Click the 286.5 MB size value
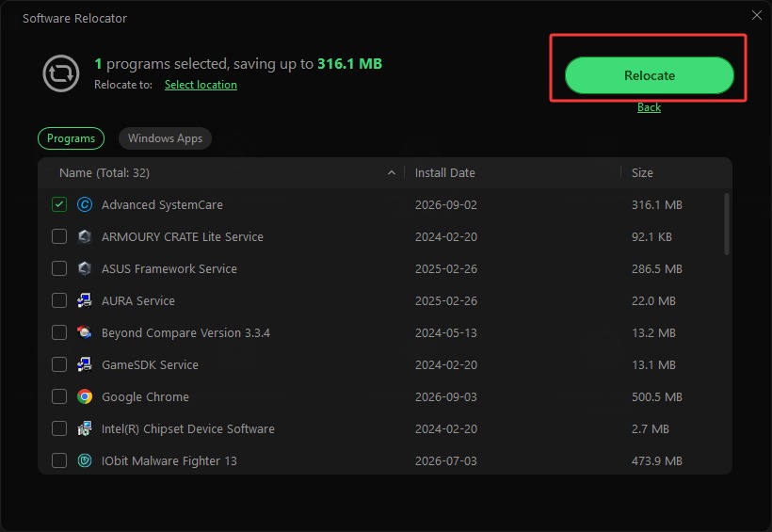772x532 pixels. point(657,269)
